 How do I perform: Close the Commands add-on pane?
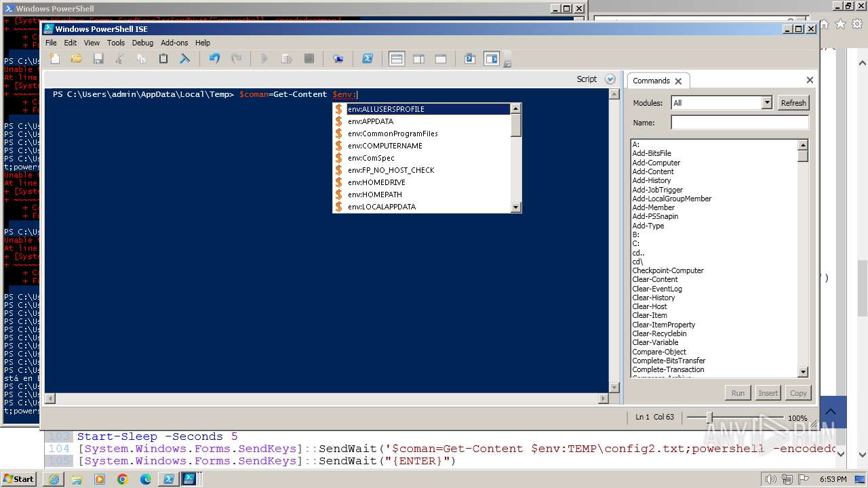tap(810, 80)
